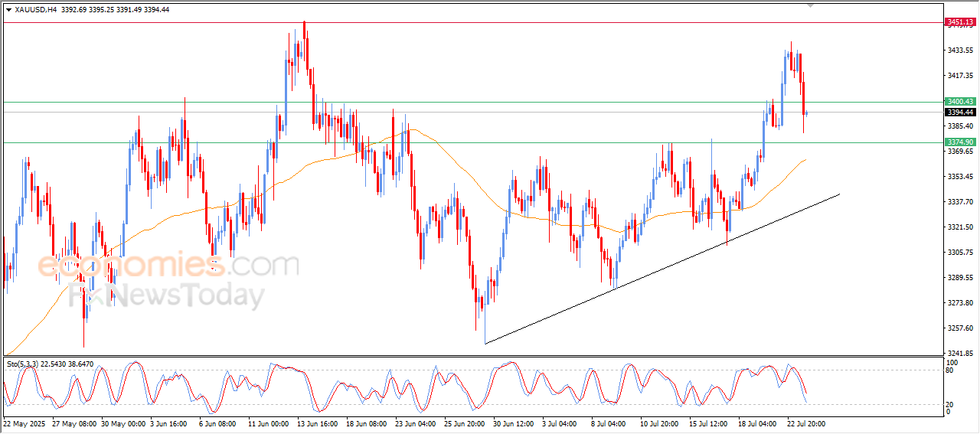The image size is (980, 434).
Task: Click the 30 Jun 12:00 time label
Action: (513, 423)
